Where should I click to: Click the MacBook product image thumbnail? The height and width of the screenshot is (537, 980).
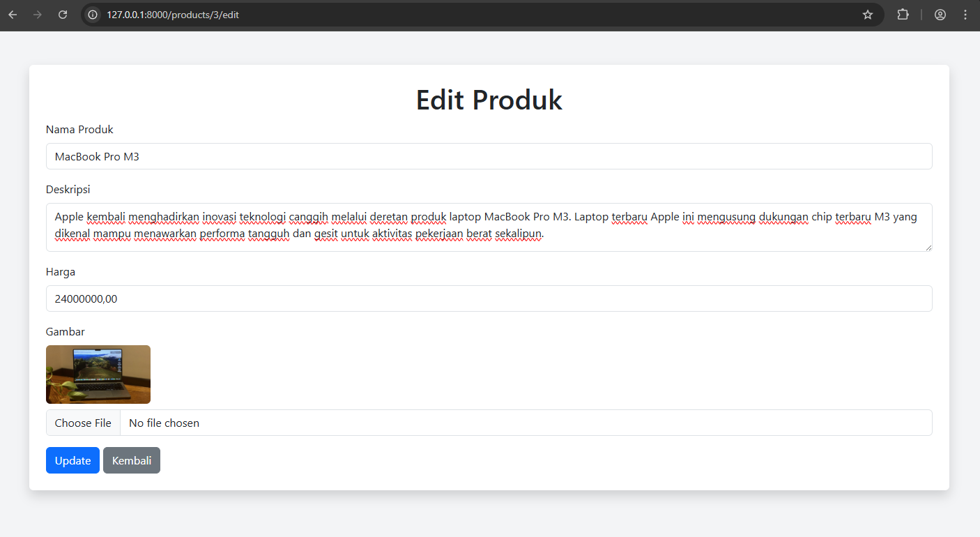[x=98, y=375]
